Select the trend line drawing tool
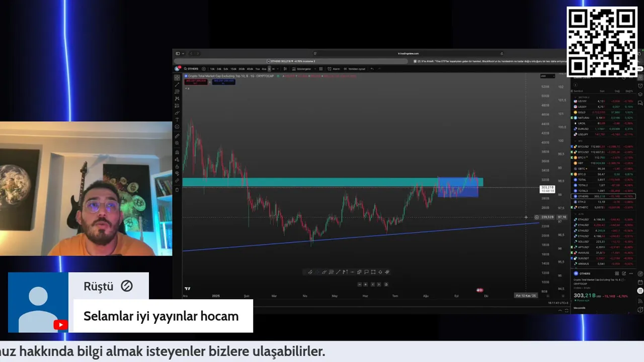Screen dimensions: 644x362 177,85
